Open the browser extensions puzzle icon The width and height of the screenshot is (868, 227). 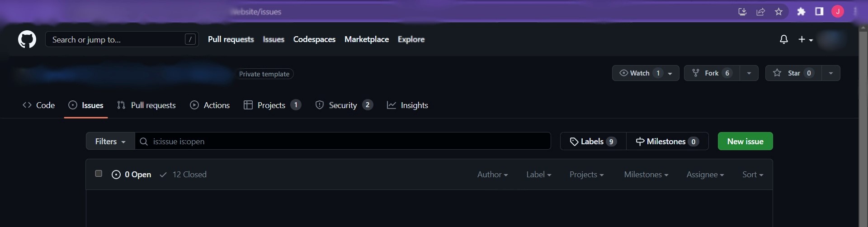801,12
